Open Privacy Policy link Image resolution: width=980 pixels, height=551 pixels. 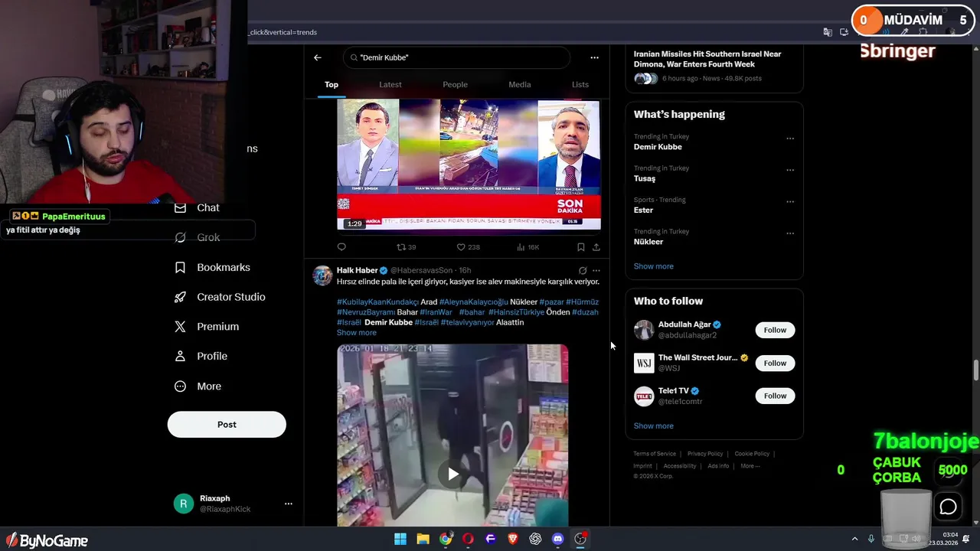(705, 454)
